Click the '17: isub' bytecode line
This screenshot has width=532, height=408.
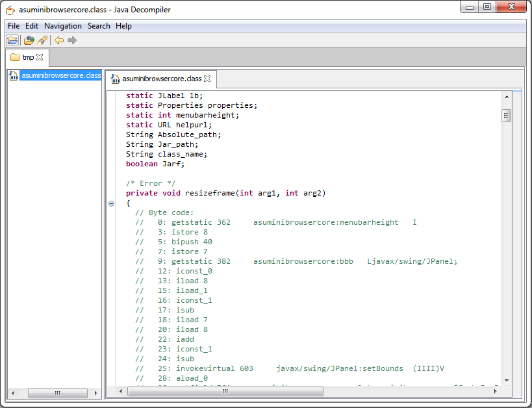164,311
